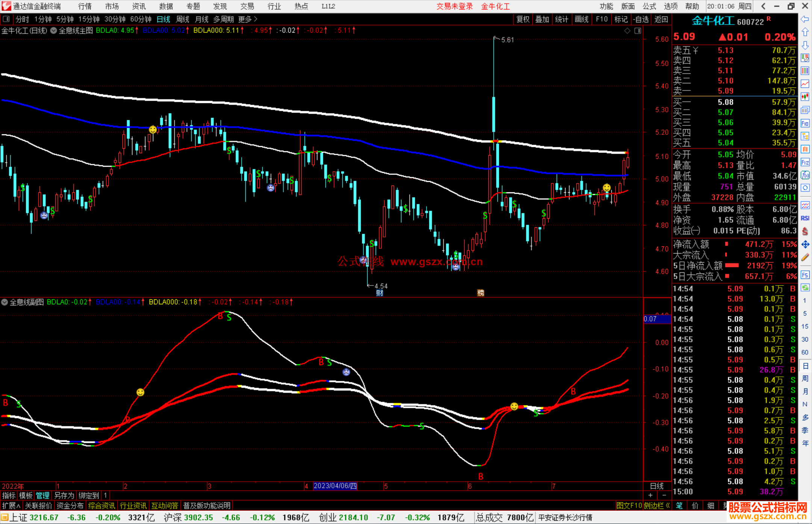Screen dimensions: 812x524
Task: Toggle the 全息线副图 indicator round button
Action: coord(5,302)
